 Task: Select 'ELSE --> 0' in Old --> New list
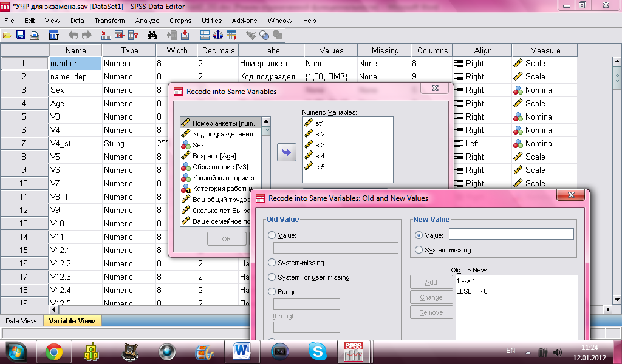[x=472, y=291]
